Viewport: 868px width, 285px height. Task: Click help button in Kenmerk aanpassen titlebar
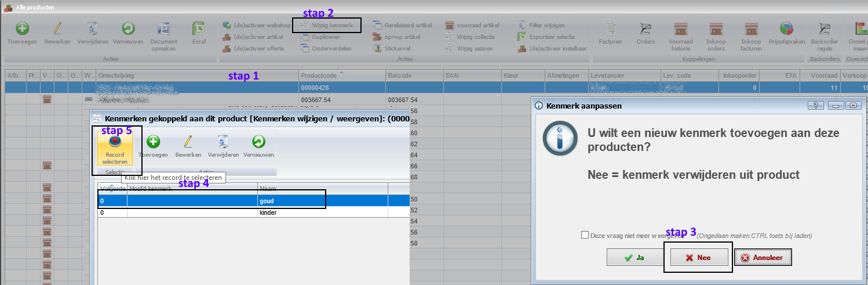[815, 106]
